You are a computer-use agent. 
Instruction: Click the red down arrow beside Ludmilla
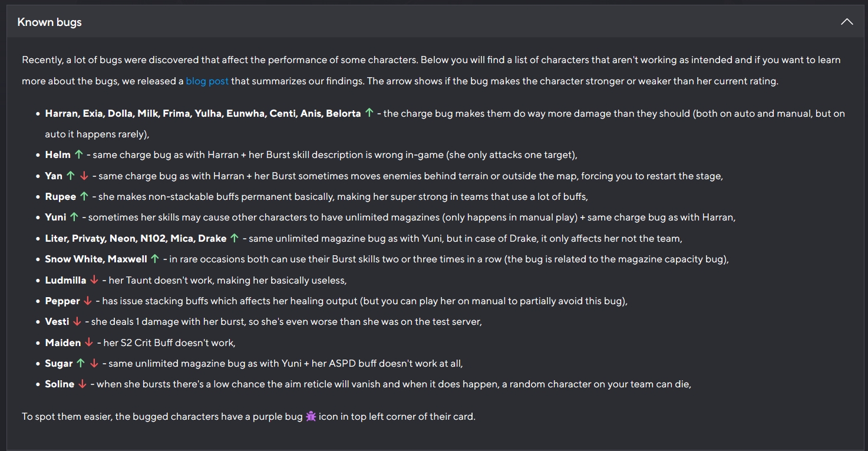(x=94, y=280)
